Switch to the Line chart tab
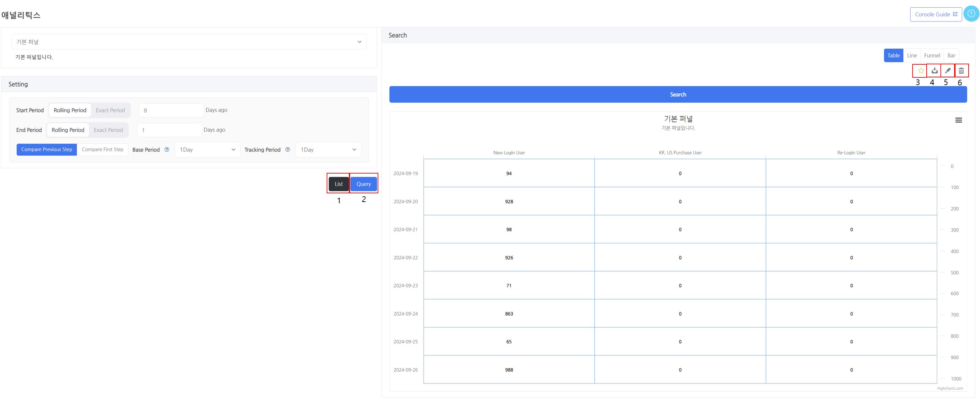The height and width of the screenshot is (407, 980). coord(912,56)
